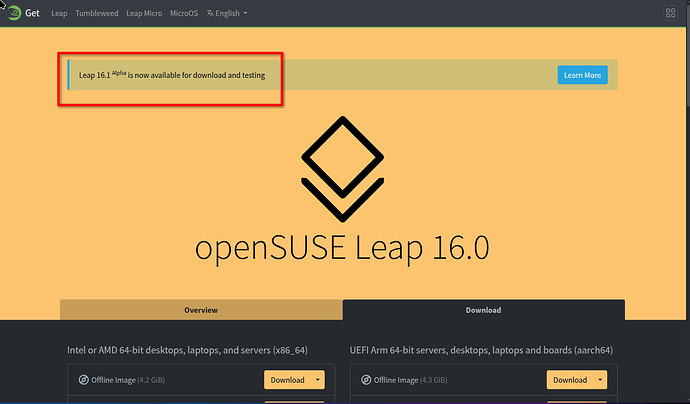The image size is (690, 404).
Task: Click the openSUSE Get logo
Action: click(x=23, y=13)
